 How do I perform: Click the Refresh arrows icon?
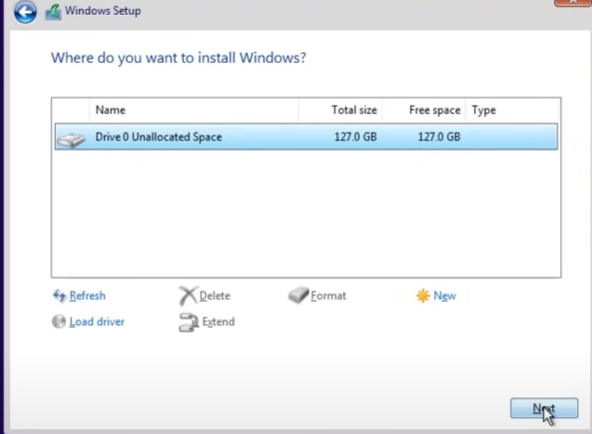tap(59, 295)
